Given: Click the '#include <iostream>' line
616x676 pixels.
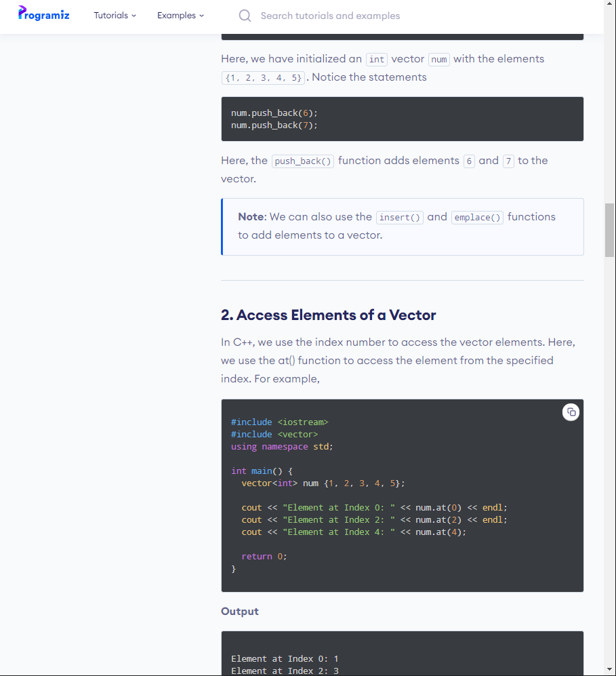Looking at the screenshot, I should (x=280, y=422).
